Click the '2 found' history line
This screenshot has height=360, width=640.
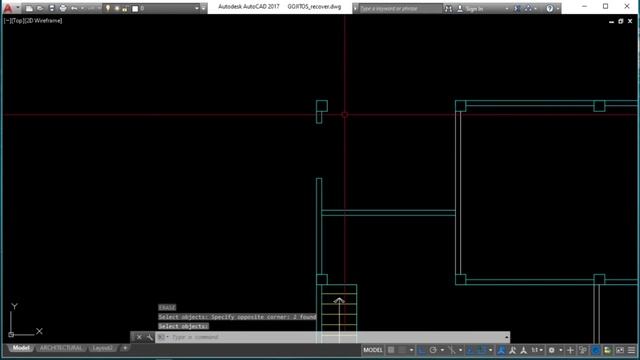[x=237, y=317]
